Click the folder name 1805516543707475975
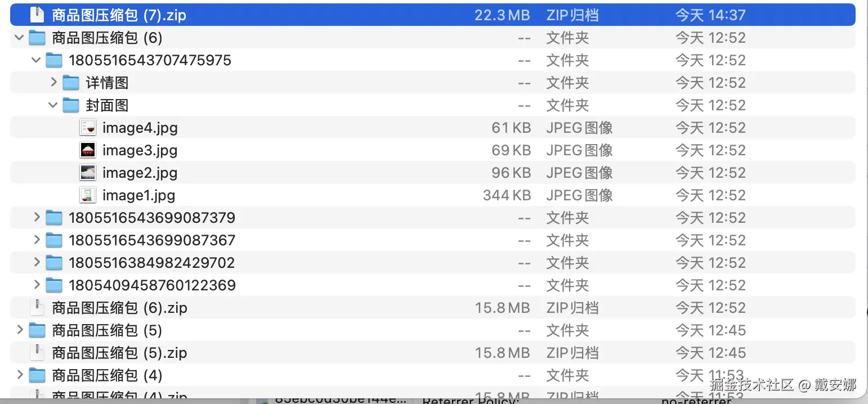Viewport: 868px width, 404px height. coord(150,60)
